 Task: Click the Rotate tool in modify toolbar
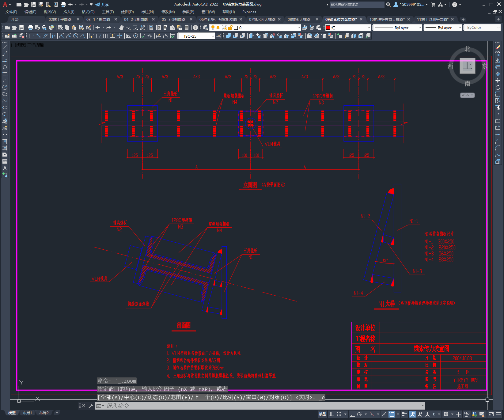pos(498,87)
